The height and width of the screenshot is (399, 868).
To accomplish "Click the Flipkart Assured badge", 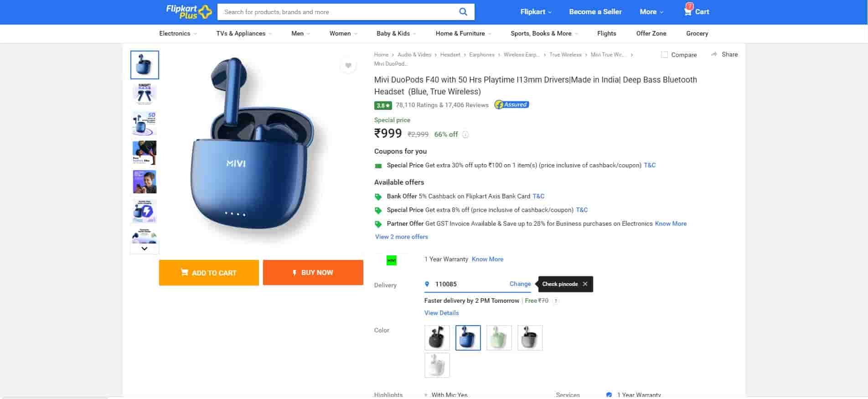I will [511, 105].
